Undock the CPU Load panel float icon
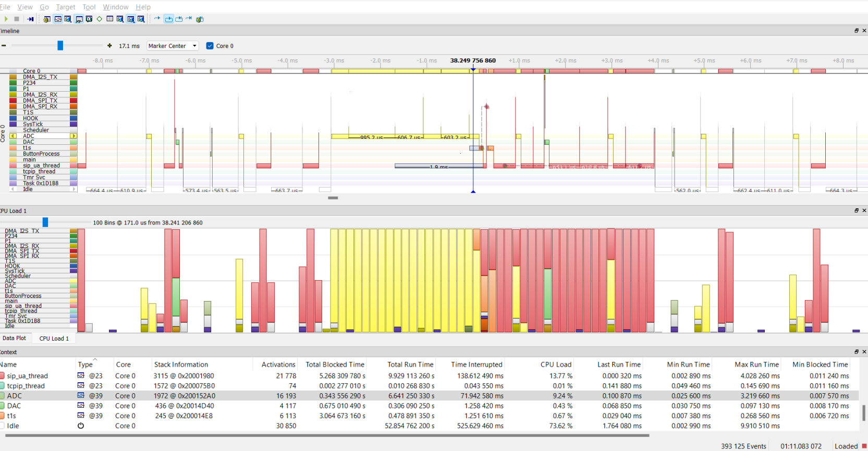868x451 pixels. point(856,210)
